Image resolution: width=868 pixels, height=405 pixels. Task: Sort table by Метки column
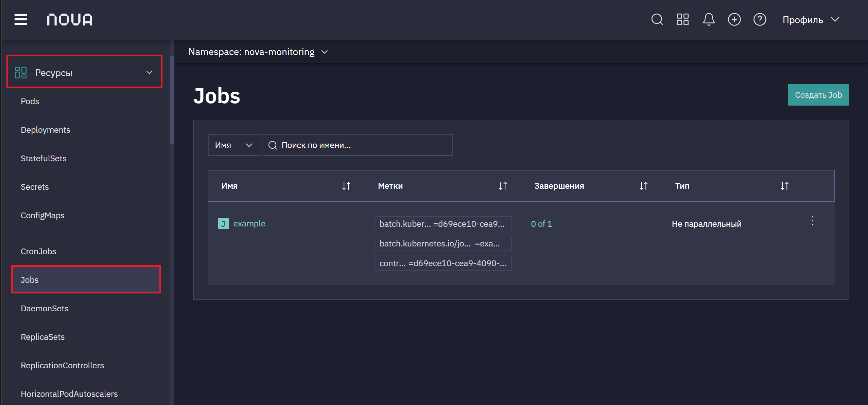503,186
